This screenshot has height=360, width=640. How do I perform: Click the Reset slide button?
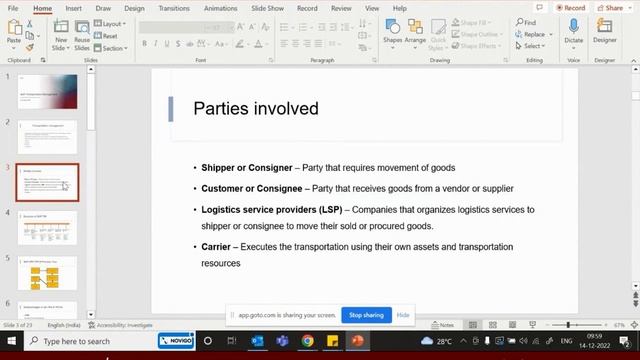(x=106, y=36)
